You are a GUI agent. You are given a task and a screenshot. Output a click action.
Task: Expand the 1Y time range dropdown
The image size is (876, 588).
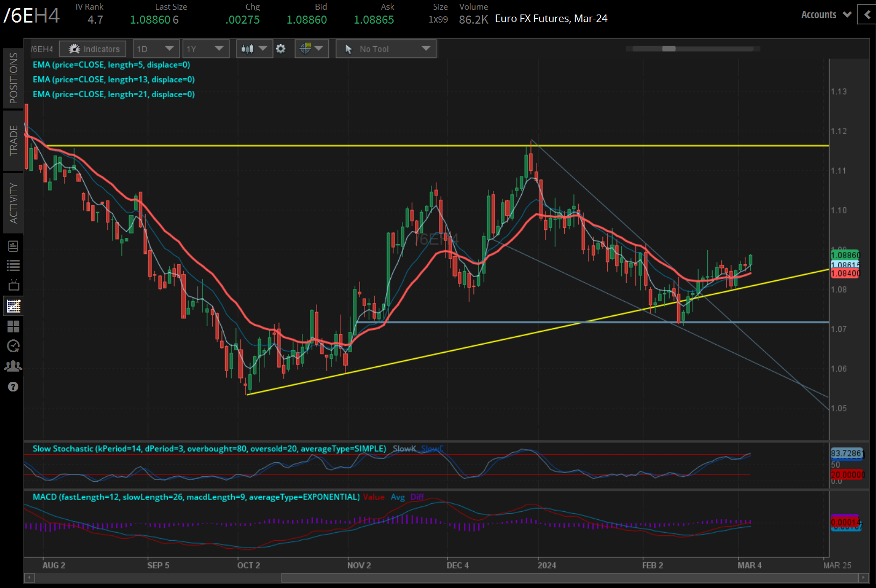pos(205,49)
